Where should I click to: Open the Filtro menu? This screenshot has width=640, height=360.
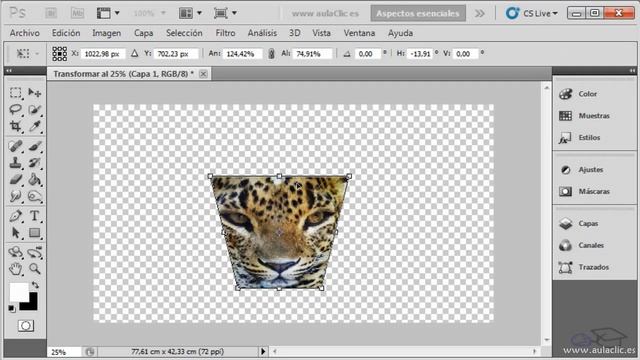(225, 33)
